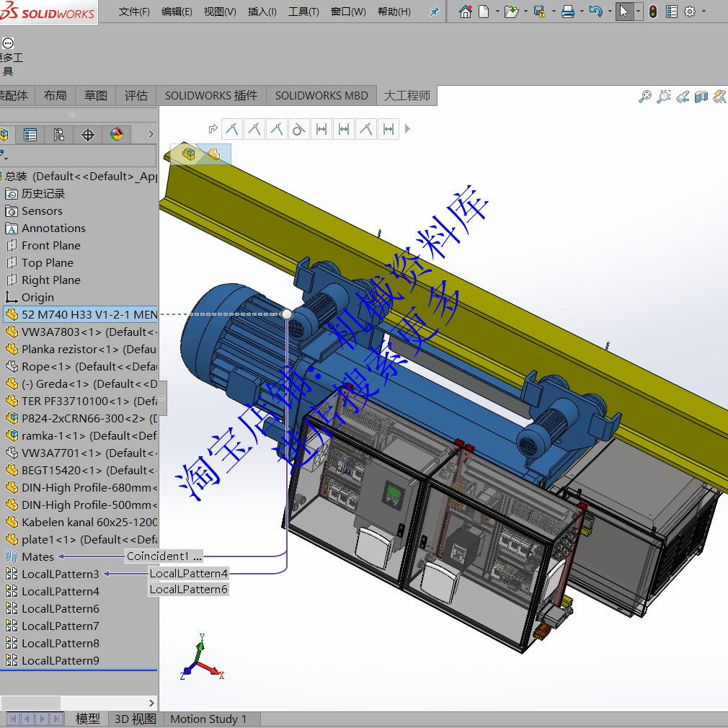Open the ConfigurationManager panel tab
The width and height of the screenshot is (728, 728).
[x=59, y=135]
